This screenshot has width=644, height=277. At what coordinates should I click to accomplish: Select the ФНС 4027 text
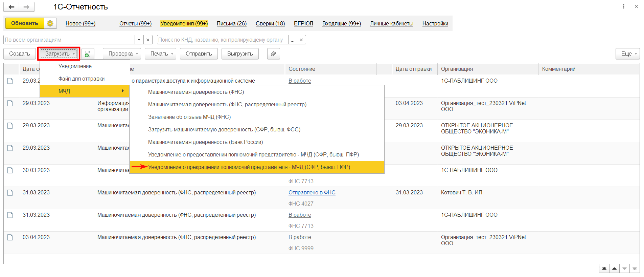pyautogui.click(x=301, y=204)
